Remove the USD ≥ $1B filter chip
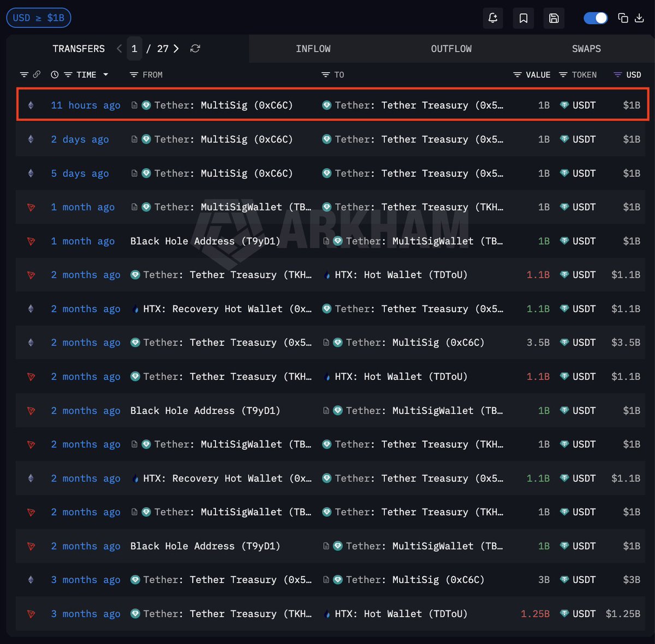 click(39, 18)
